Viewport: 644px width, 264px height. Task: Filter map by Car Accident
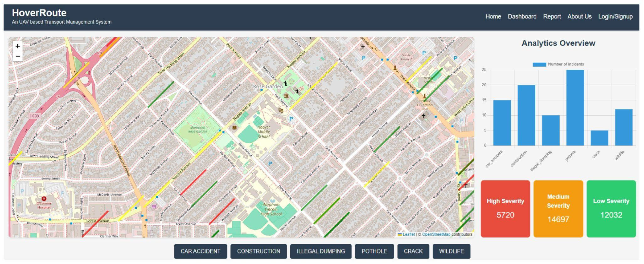pyautogui.click(x=200, y=251)
